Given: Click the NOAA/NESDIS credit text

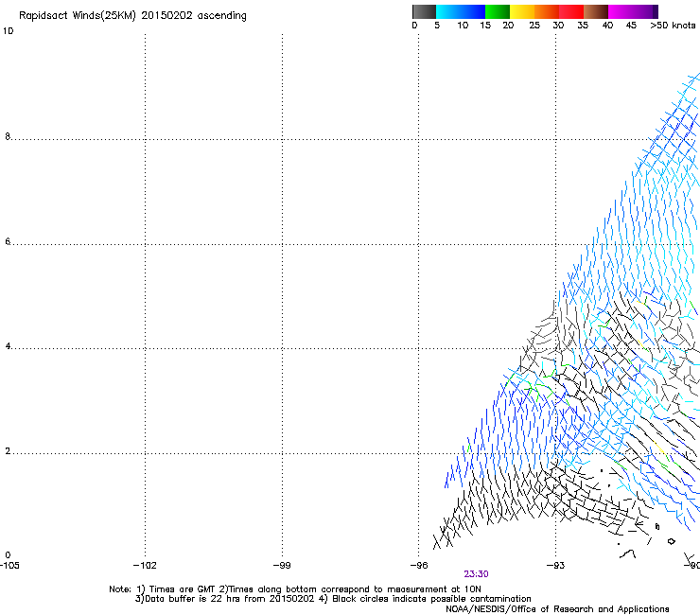Looking at the screenshot, I should point(557,609).
